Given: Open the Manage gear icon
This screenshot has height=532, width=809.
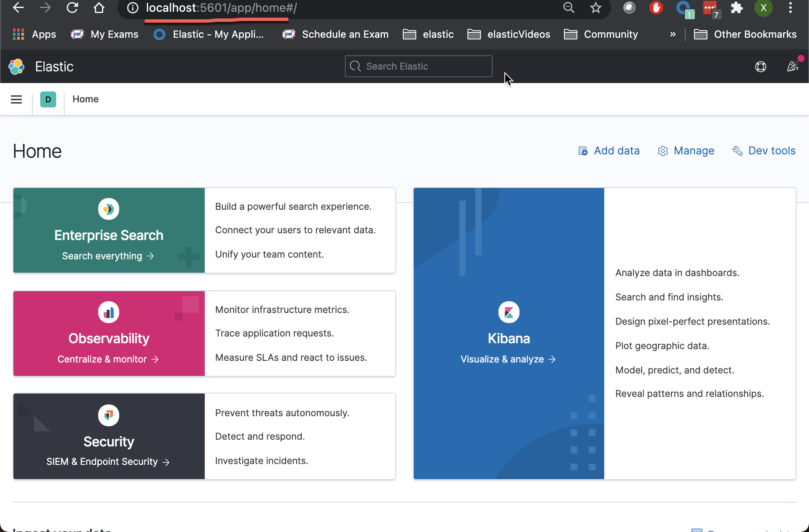Looking at the screenshot, I should coord(663,151).
